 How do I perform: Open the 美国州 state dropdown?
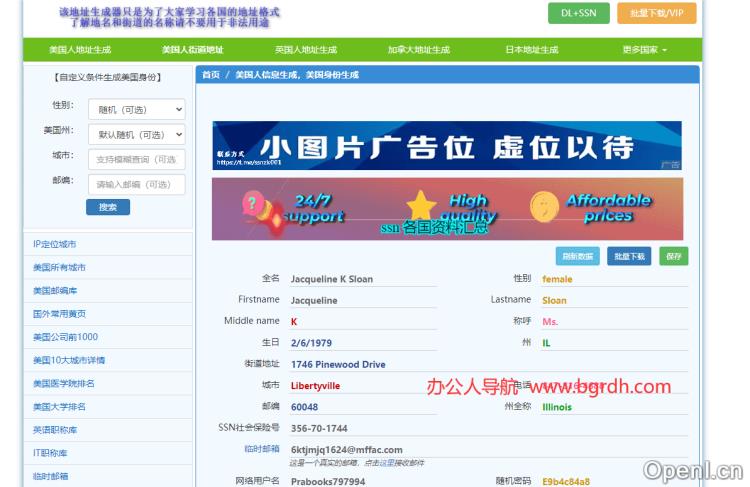click(136, 134)
